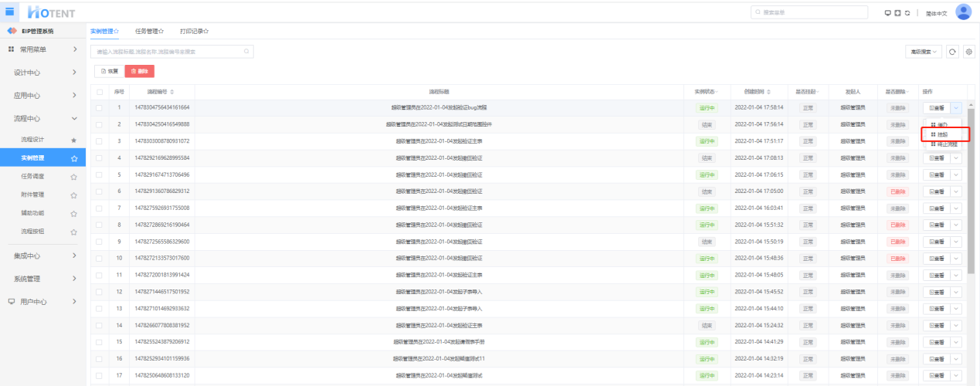Toggle favorite star for 实例管理 in sidebar
980x386 pixels.
73,158
